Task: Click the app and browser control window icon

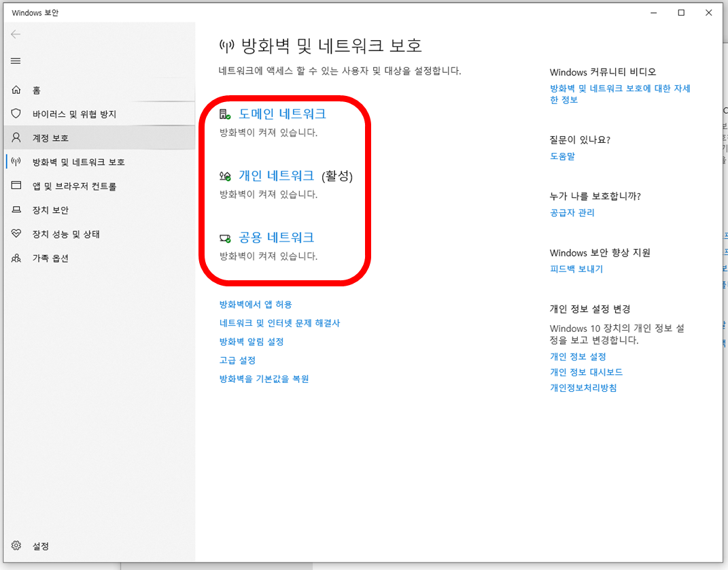Action: click(x=16, y=186)
